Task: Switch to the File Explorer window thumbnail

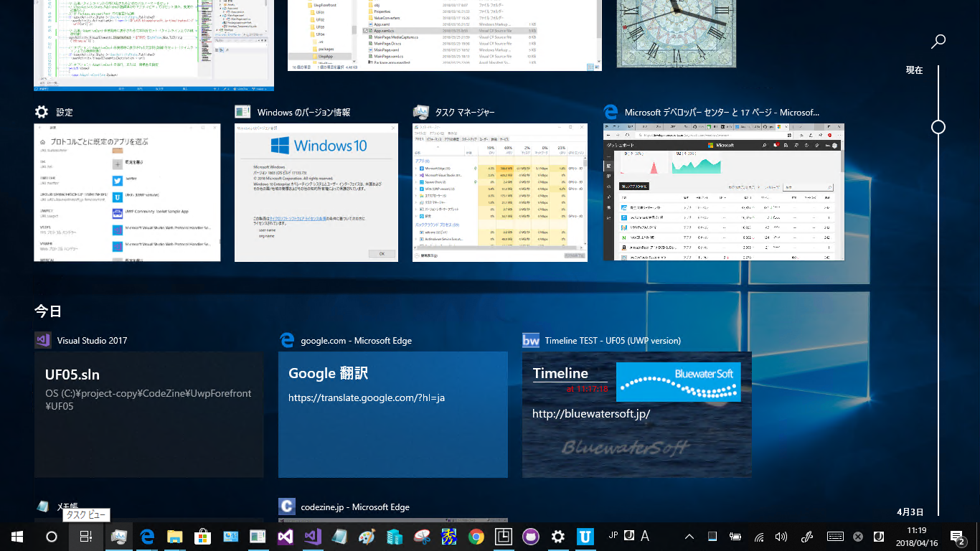Action: click(x=445, y=35)
